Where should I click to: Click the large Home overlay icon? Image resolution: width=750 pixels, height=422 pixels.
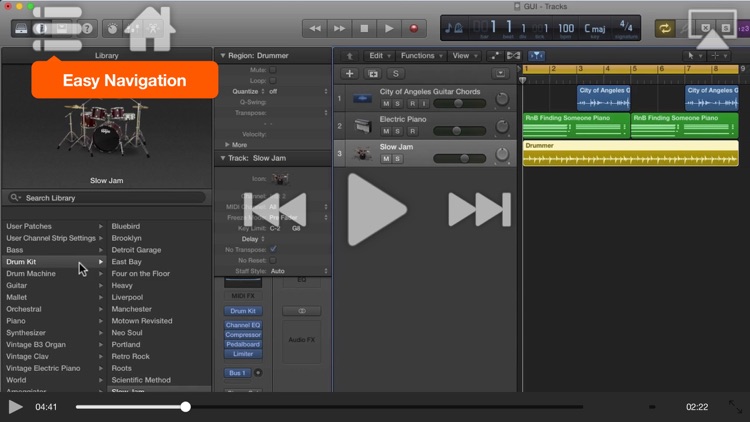[150, 29]
